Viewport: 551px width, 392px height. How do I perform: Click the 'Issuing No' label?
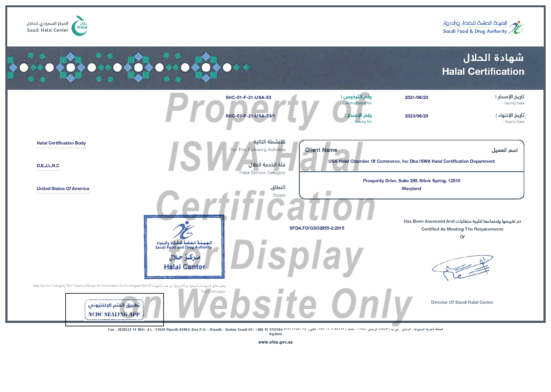pos(362,122)
